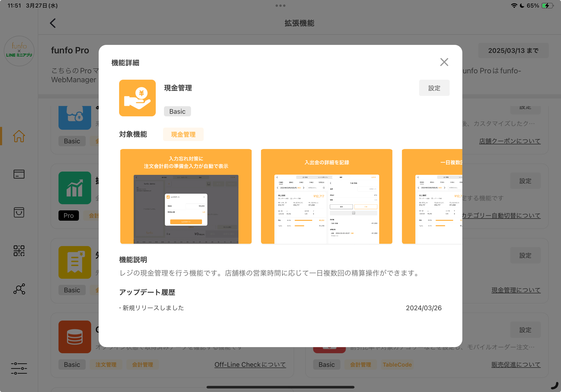
Task: Open the 入力忘れ対策に screenshot thumbnail
Action: (186, 196)
